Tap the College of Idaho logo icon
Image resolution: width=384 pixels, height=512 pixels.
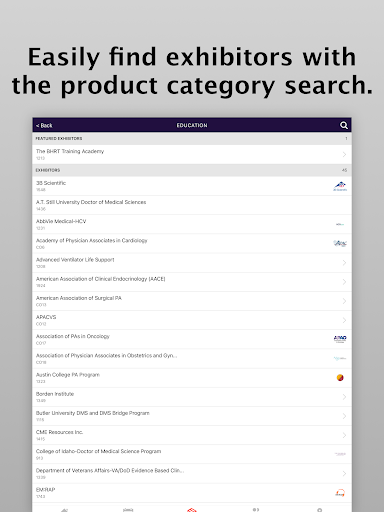point(340,454)
